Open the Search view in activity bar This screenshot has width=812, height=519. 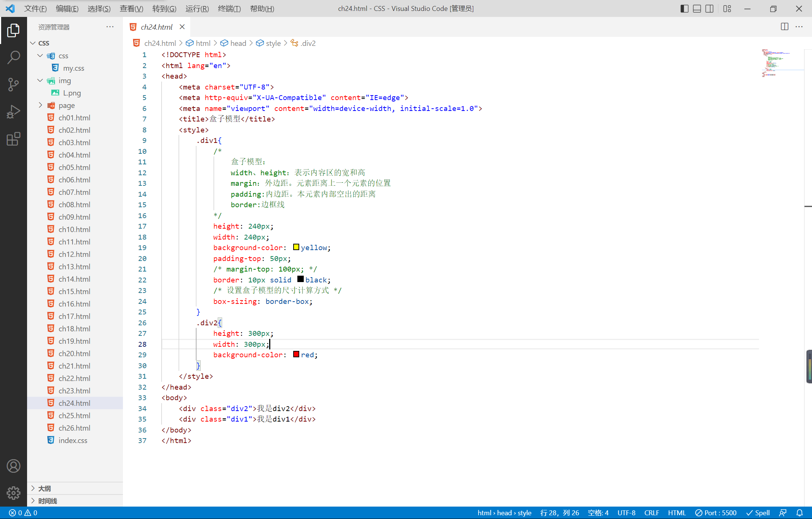click(x=14, y=57)
